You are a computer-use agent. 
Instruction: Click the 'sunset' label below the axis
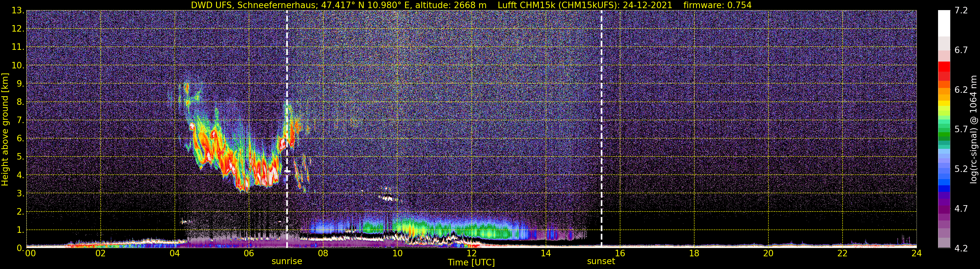pyautogui.click(x=601, y=262)
